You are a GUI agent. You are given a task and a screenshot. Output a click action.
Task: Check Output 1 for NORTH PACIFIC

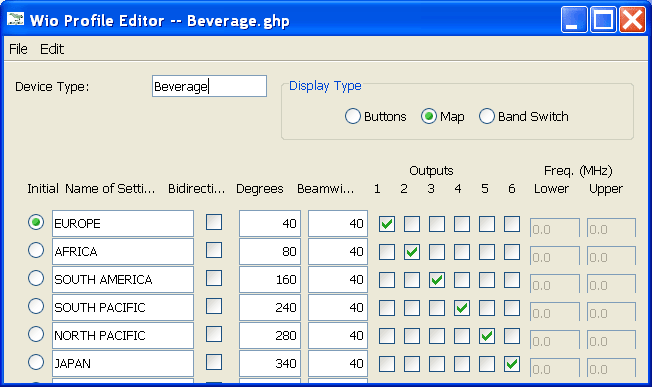387,336
